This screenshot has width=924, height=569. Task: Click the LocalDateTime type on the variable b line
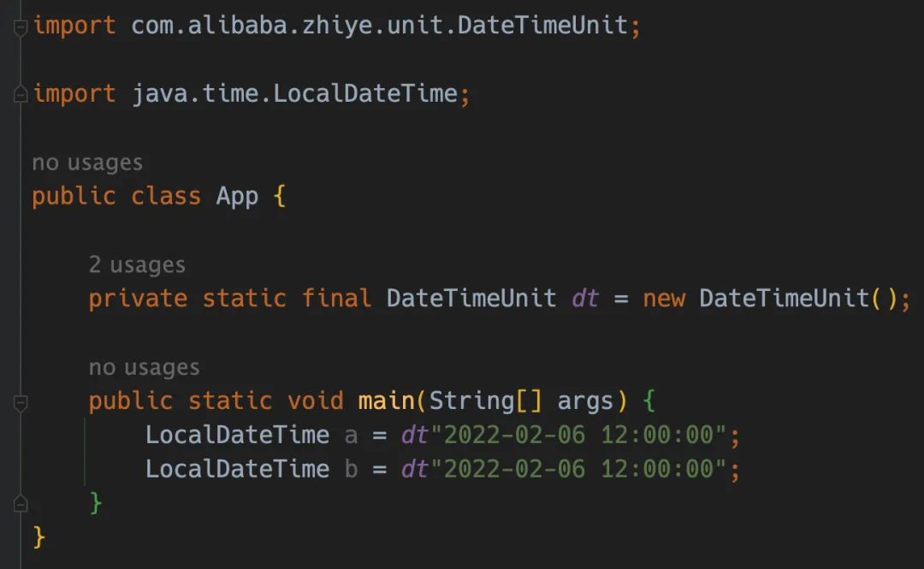(x=238, y=470)
